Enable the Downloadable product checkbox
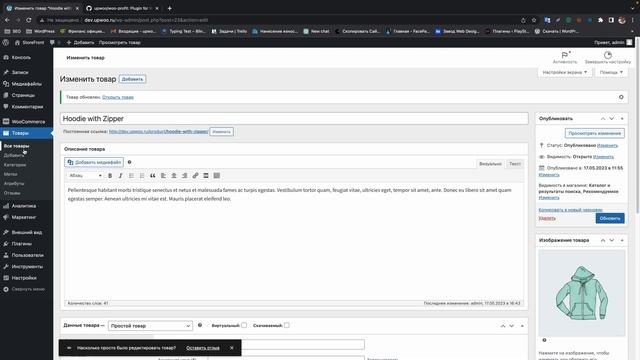The width and height of the screenshot is (640, 360). [287, 325]
